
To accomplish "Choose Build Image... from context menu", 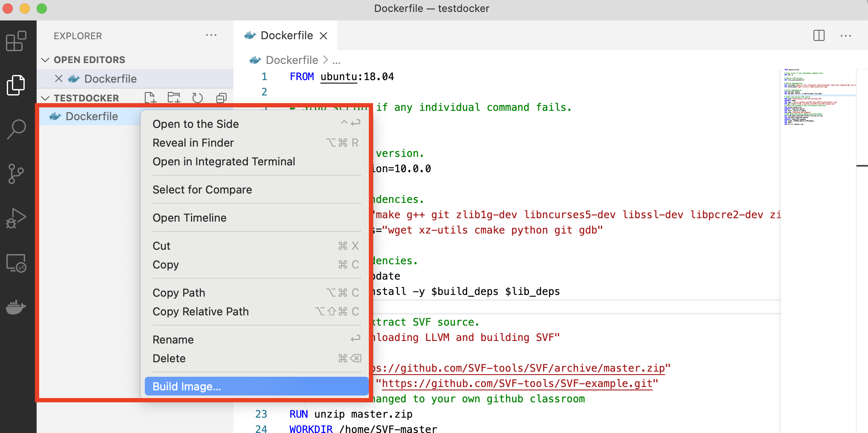I will click(256, 387).
